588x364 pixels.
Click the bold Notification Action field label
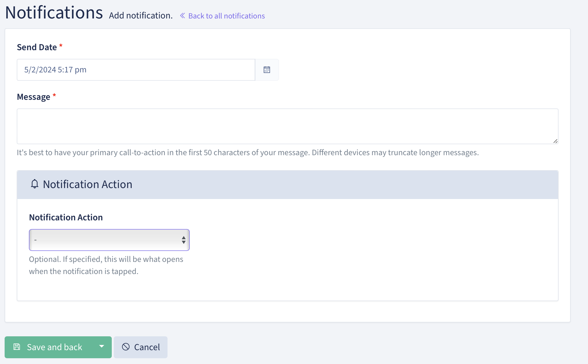point(66,217)
